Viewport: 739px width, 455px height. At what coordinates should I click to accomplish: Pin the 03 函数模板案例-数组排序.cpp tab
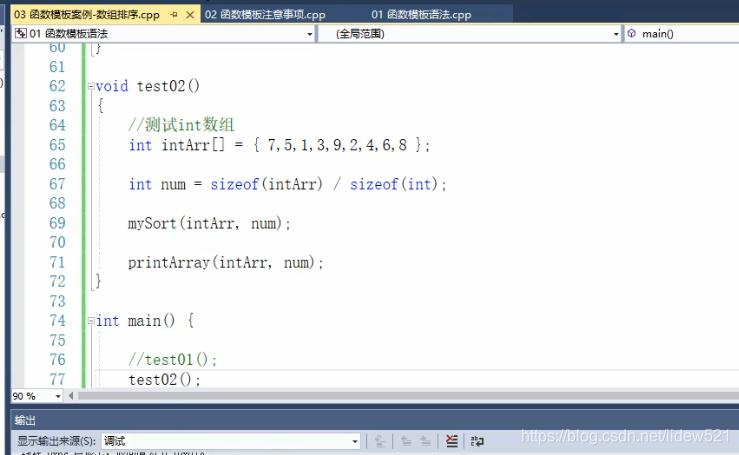click(174, 15)
